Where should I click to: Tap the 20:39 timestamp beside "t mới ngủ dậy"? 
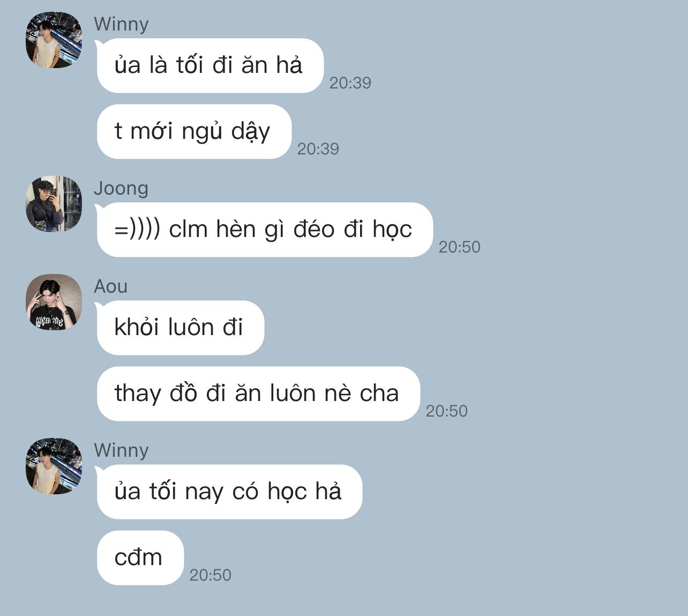[318, 149]
